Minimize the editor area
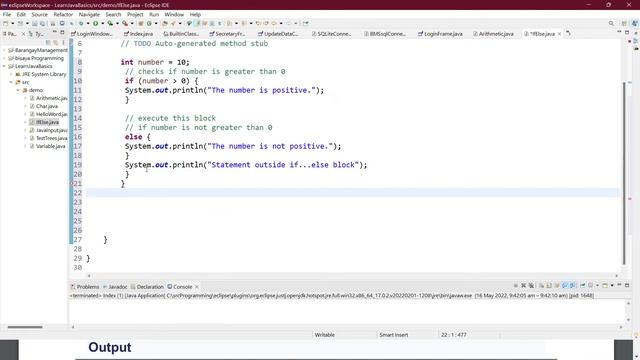Viewport: 640px width, 360px height. 619,32
